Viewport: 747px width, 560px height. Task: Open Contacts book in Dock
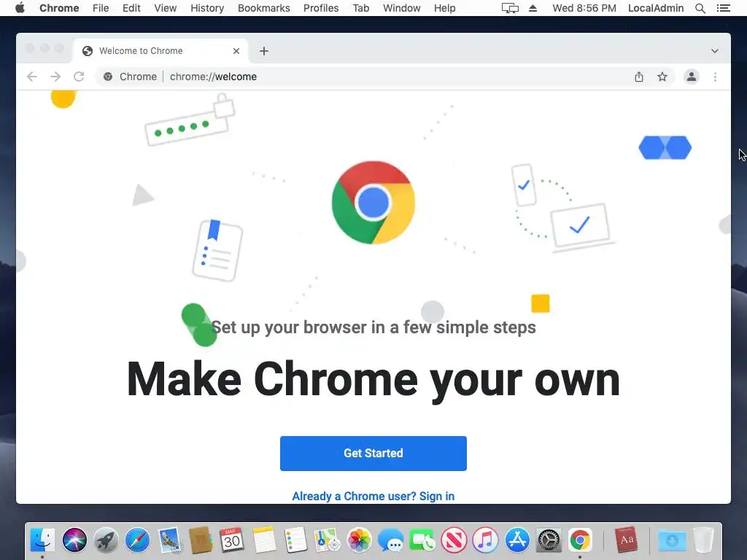point(201,540)
